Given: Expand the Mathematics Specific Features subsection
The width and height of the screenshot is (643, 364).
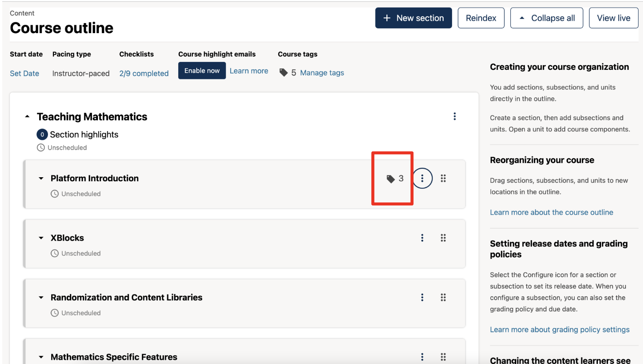Looking at the screenshot, I should 41,357.
